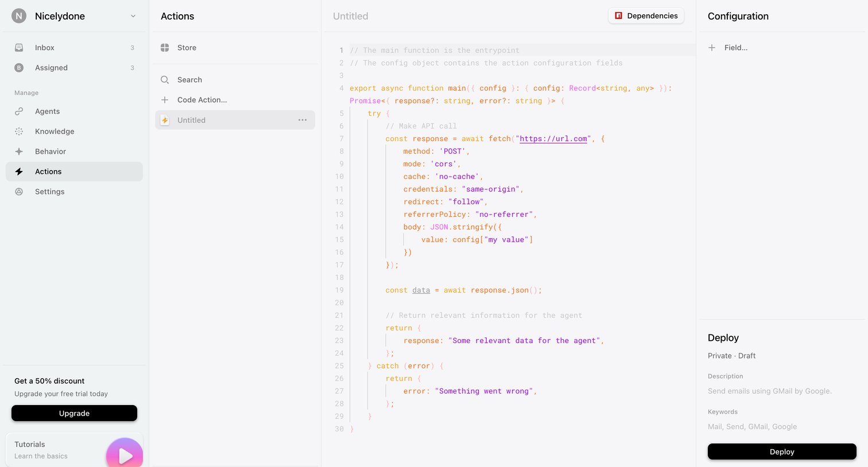This screenshot has height=467, width=868.
Task: Open Behavior section
Action: point(74,151)
